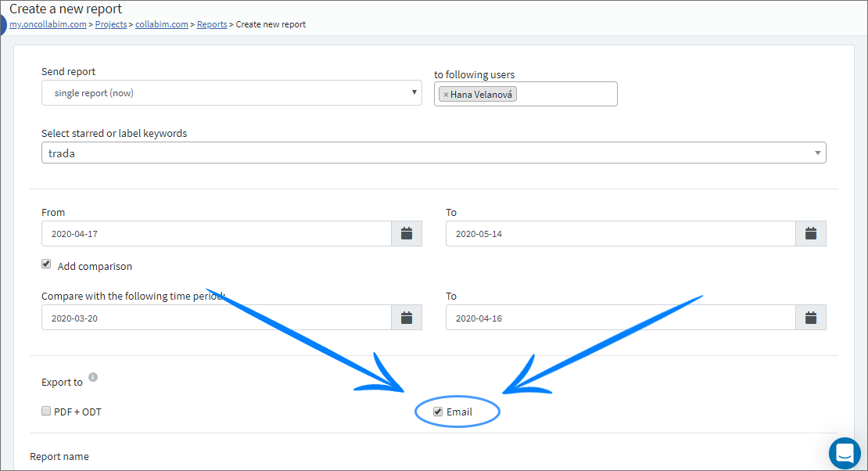Open calendar for comparison end 2020-04-16
The width and height of the screenshot is (868, 471).
pyautogui.click(x=810, y=318)
